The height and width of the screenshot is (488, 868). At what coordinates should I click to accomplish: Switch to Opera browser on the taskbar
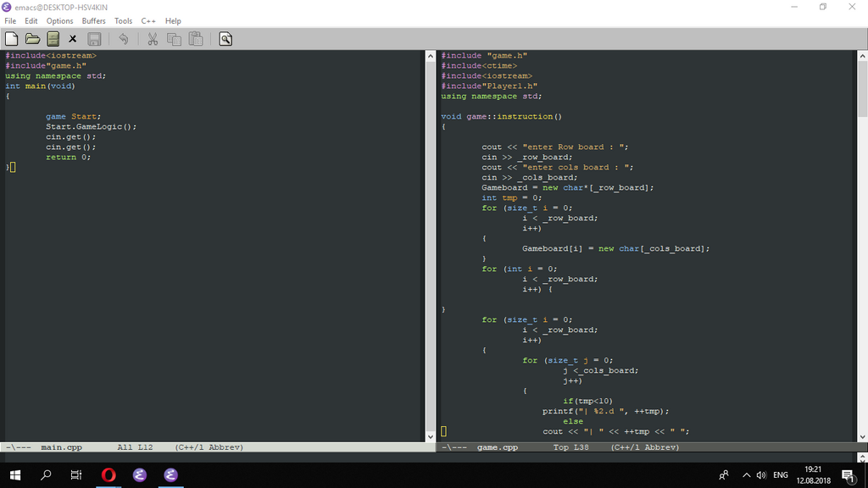click(108, 475)
